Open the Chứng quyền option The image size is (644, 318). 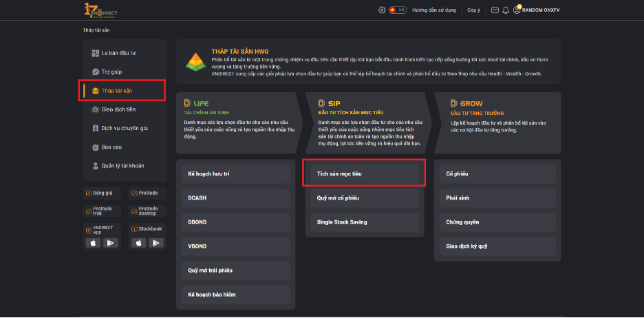(x=497, y=222)
